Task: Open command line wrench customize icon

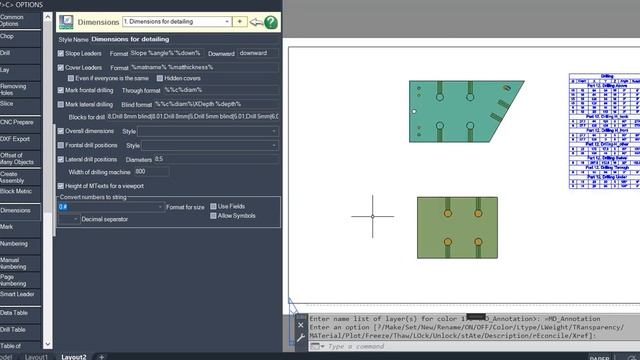Action: 301,338
